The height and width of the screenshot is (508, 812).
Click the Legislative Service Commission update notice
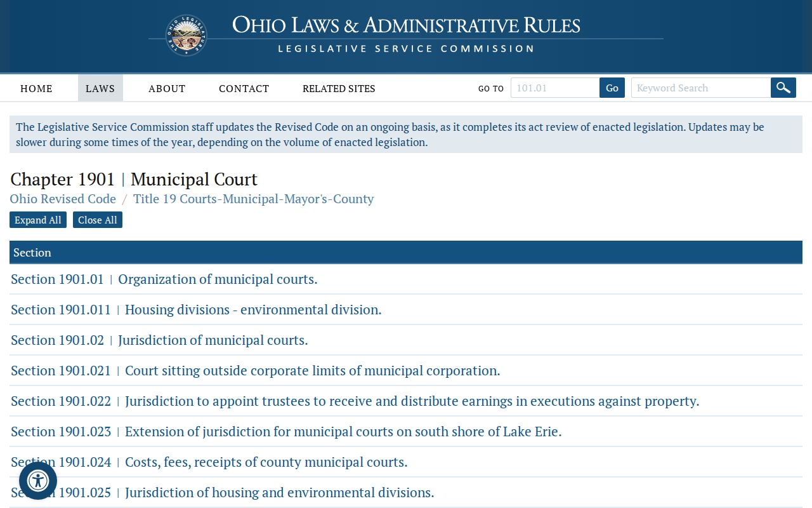[x=406, y=135]
